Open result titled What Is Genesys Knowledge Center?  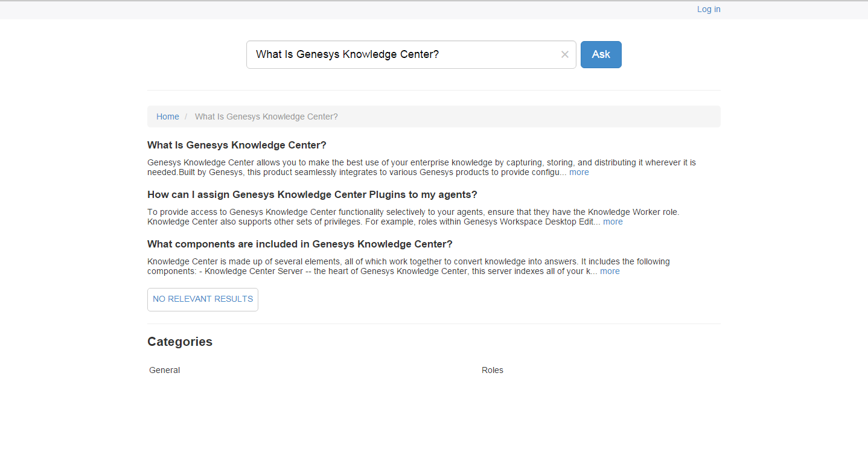[237, 145]
